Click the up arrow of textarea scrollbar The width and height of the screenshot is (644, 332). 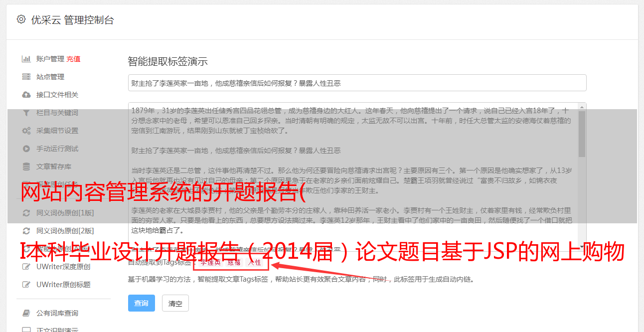pyautogui.click(x=582, y=107)
